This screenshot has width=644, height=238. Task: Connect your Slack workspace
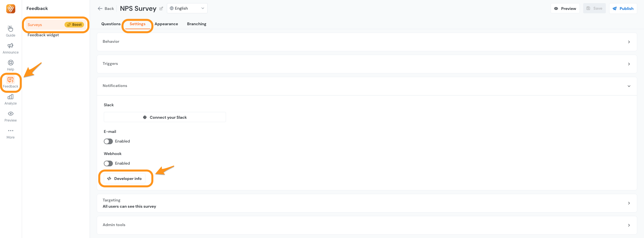(165, 117)
